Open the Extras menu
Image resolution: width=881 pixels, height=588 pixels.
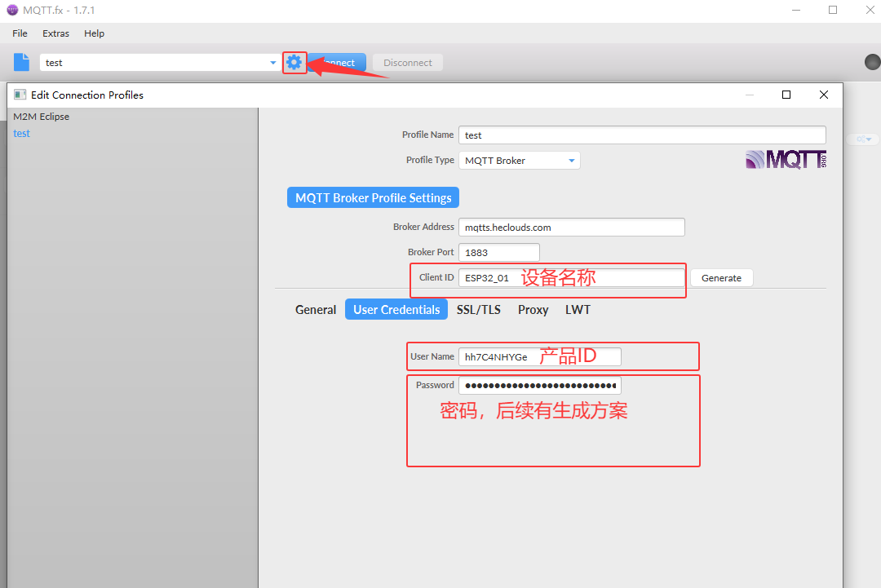(x=55, y=33)
